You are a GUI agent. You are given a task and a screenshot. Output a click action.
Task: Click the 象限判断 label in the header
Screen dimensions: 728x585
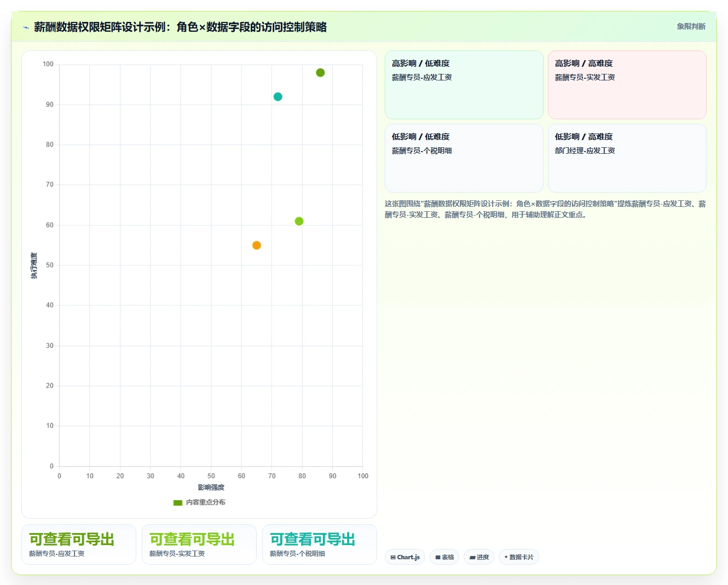pyautogui.click(x=691, y=26)
